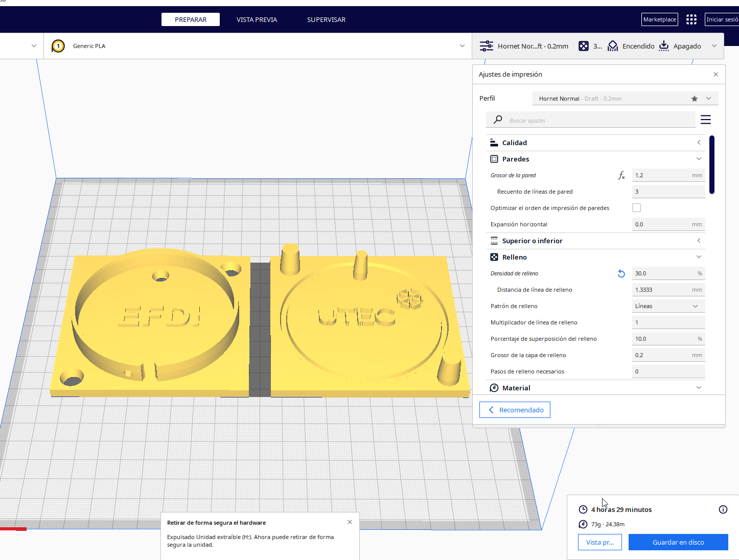Click the Guardar en disco button
The height and width of the screenshot is (560, 739).
678,542
